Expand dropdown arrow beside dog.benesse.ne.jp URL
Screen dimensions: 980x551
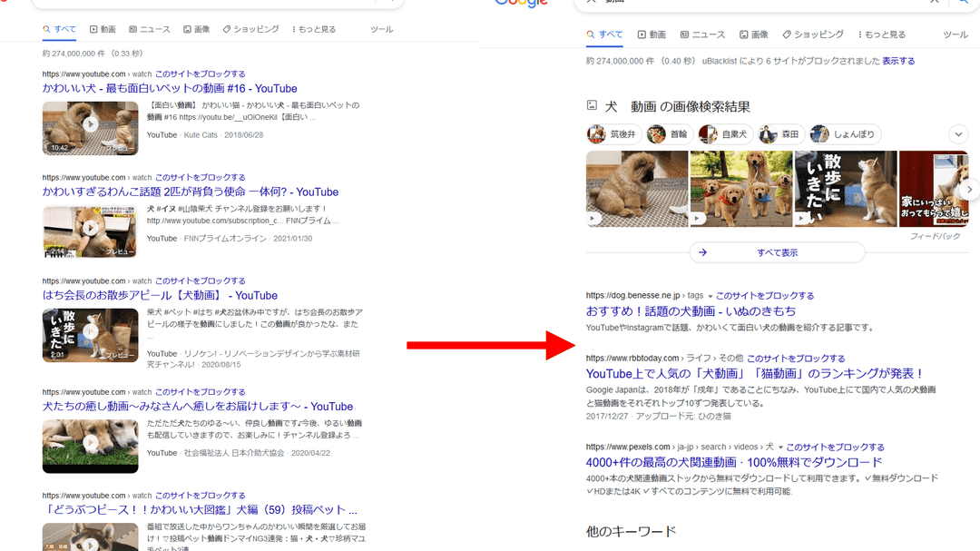[x=710, y=297]
